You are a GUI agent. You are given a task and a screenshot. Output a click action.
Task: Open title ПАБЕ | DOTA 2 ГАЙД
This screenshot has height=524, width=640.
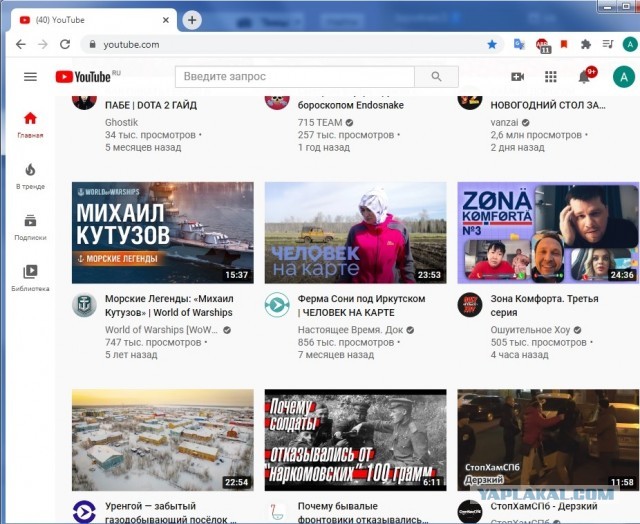151,105
